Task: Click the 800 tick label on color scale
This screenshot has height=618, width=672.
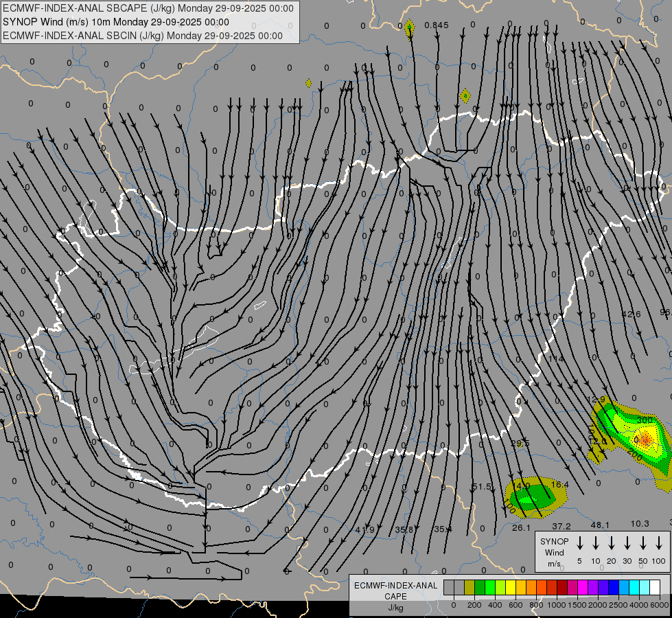Action: (x=536, y=605)
